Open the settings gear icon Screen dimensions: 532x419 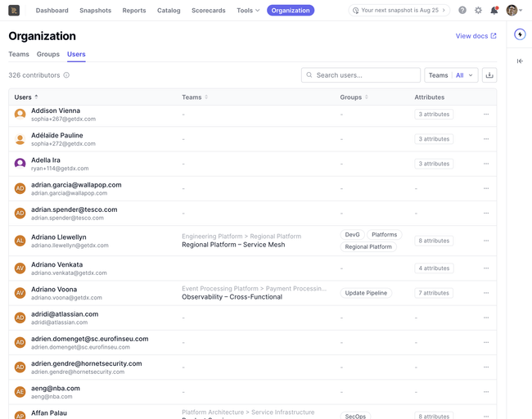[478, 11]
